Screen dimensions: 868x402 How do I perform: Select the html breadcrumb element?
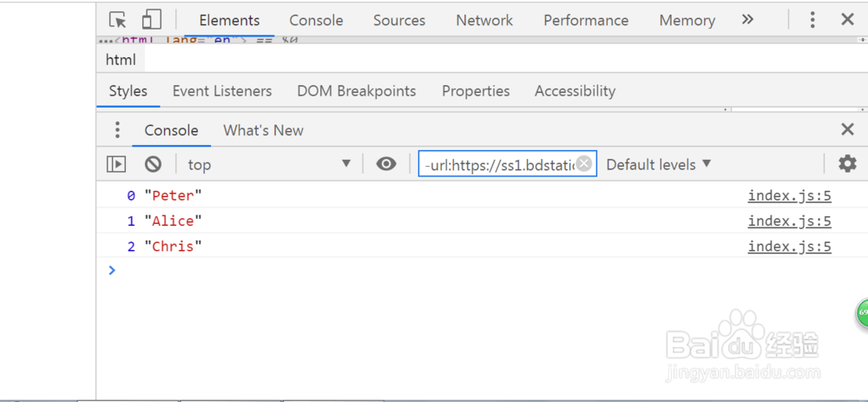tap(121, 60)
